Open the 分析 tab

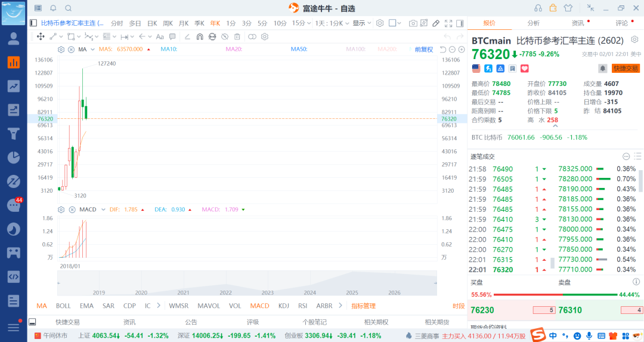point(534,23)
